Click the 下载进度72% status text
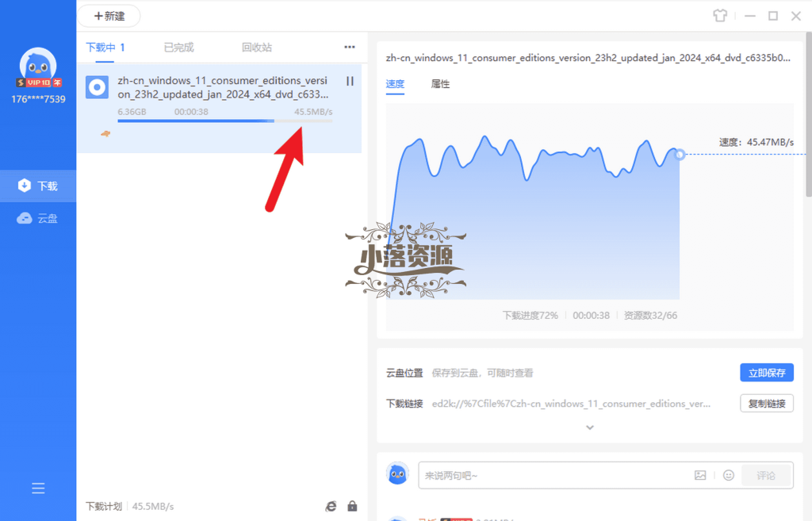This screenshot has width=812, height=521. click(x=530, y=316)
